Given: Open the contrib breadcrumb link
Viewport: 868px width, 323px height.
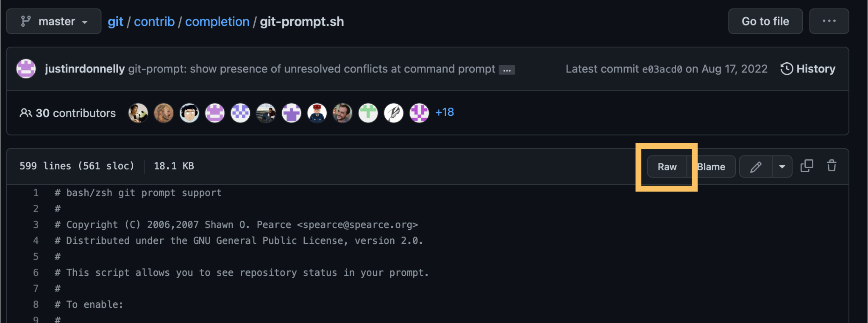Looking at the screenshot, I should click(154, 21).
